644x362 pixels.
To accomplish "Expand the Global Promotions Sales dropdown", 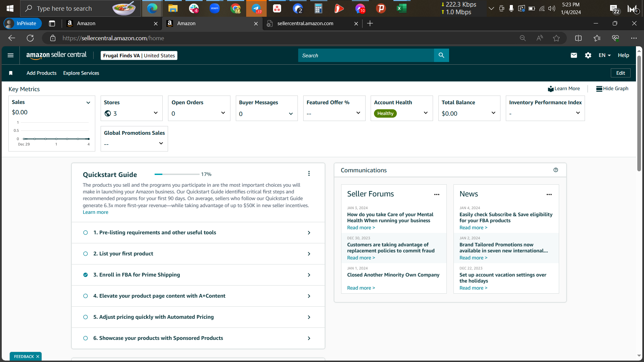I will click(161, 143).
